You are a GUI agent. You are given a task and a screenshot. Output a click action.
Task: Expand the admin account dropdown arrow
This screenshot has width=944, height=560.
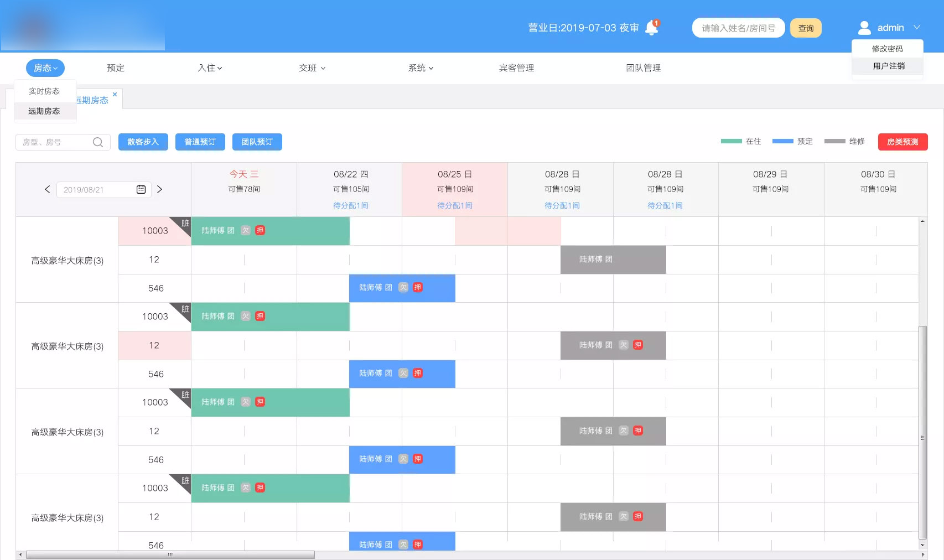[917, 27]
